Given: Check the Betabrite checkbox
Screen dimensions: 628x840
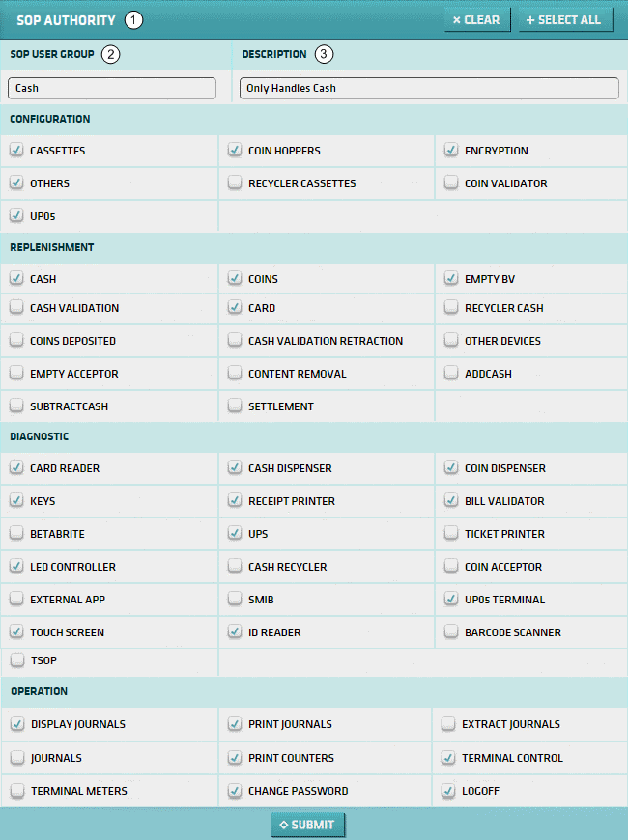Looking at the screenshot, I should coord(16,534).
